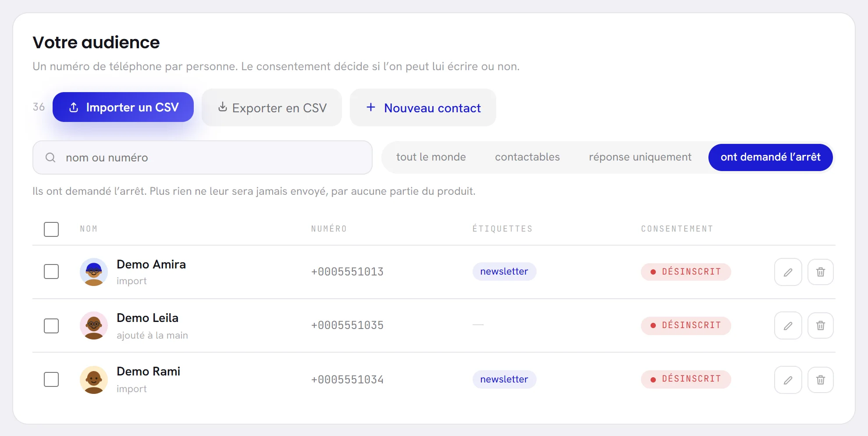Click Importer un CSV button
This screenshot has width=868, height=436.
(123, 107)
